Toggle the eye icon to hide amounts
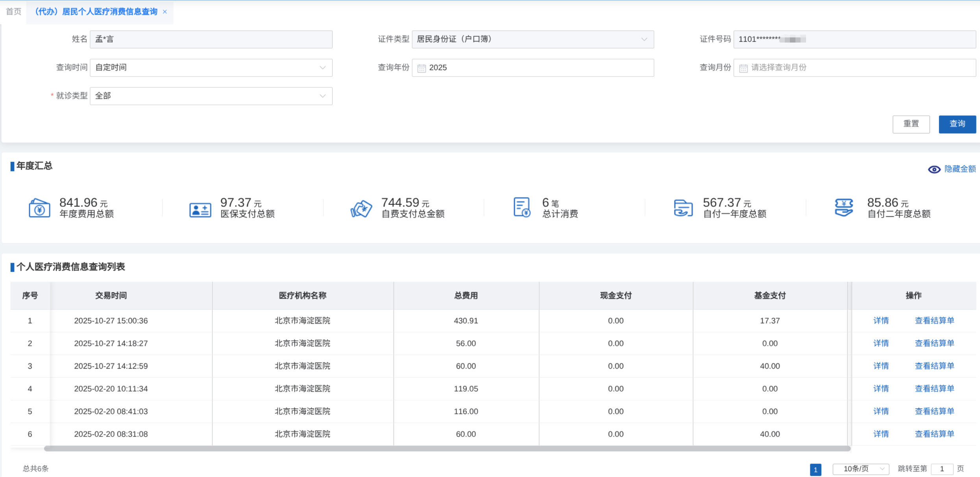 (934, 169)
